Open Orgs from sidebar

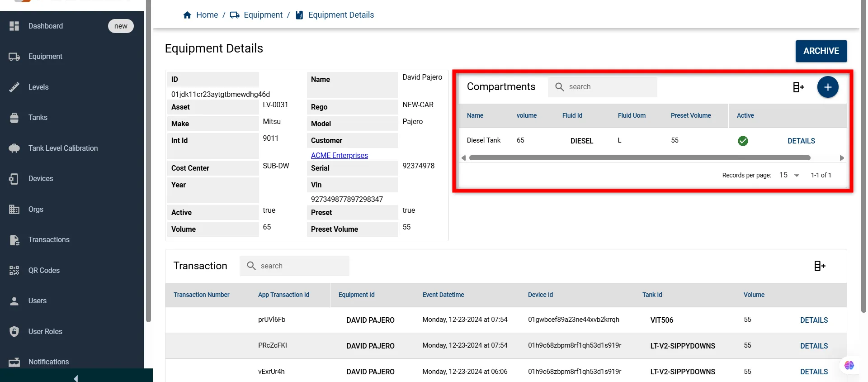(x=36, y=209)
